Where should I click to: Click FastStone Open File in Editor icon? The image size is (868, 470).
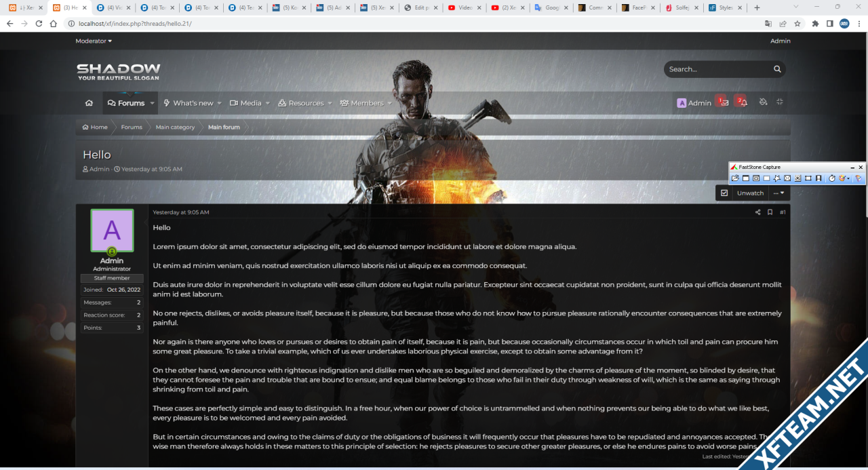pyautogui.click(x=735, y=178)
